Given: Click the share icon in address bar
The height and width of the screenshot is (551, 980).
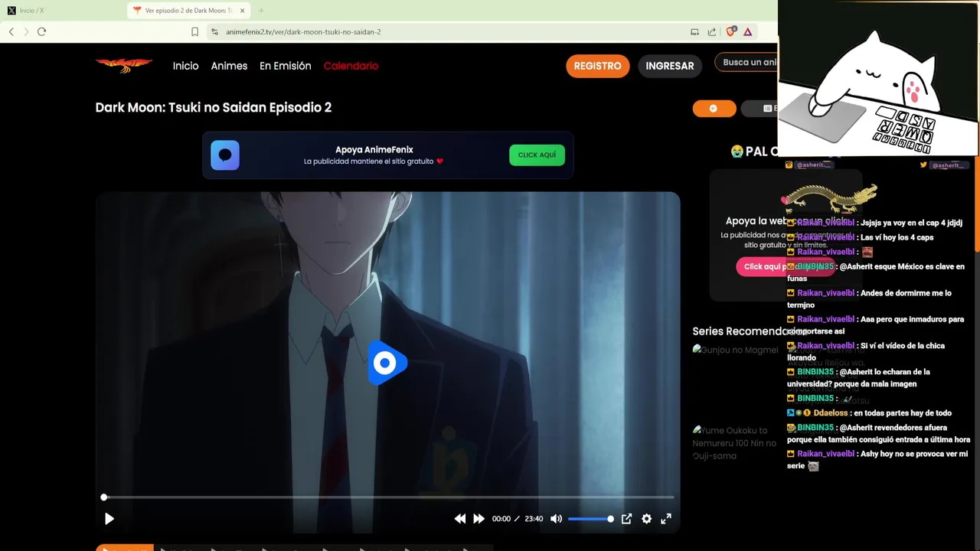Looking at the screenshot, I should pos(712,31).
